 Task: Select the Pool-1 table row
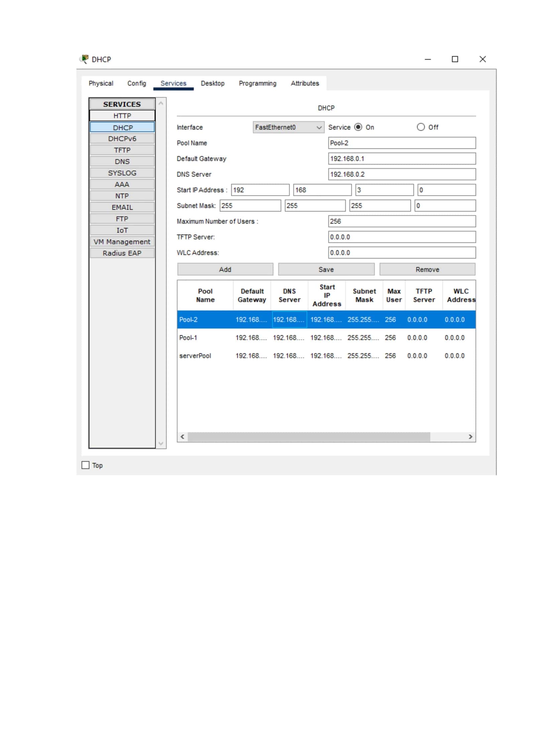coord(326,338)
